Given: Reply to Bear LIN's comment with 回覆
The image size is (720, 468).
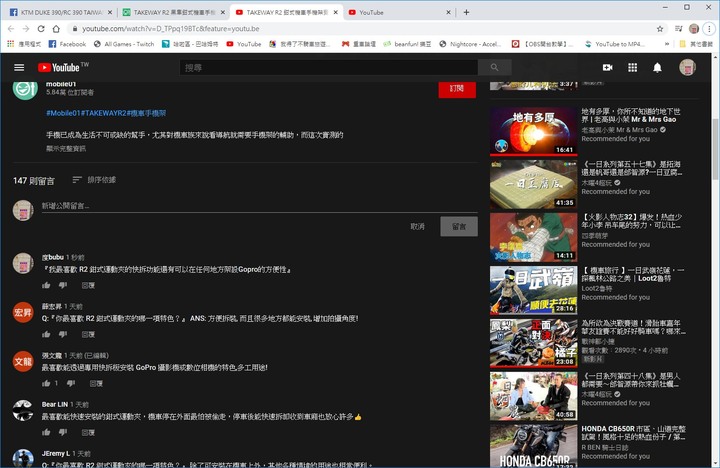Looking at the screenshot, I should click(88, 432).
